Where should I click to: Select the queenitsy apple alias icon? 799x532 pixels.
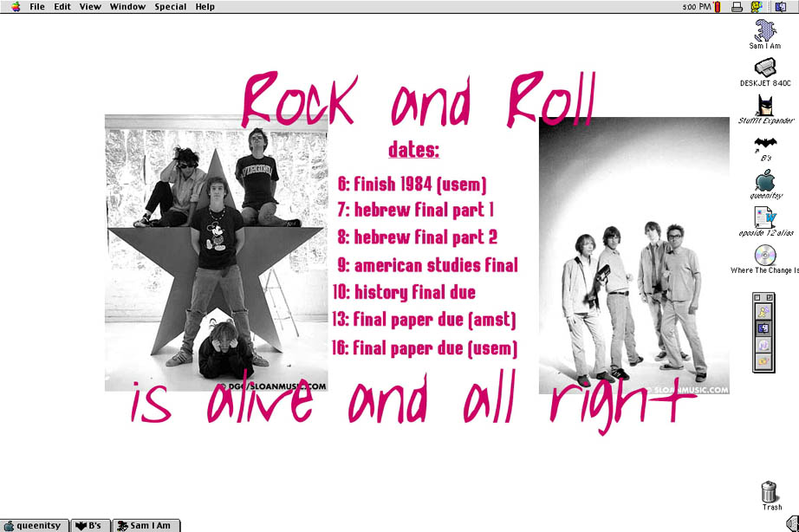(x=765, y=180)
